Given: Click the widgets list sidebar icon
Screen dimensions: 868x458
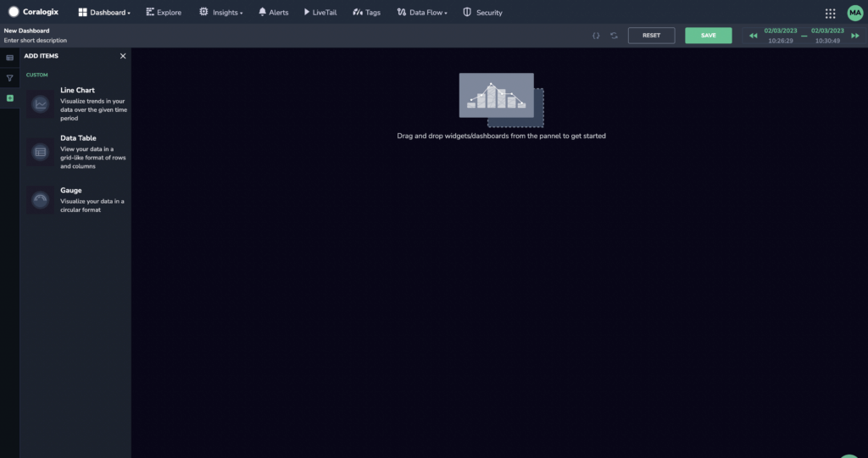Looking at the screenshot, I should (x=9, y=58).
